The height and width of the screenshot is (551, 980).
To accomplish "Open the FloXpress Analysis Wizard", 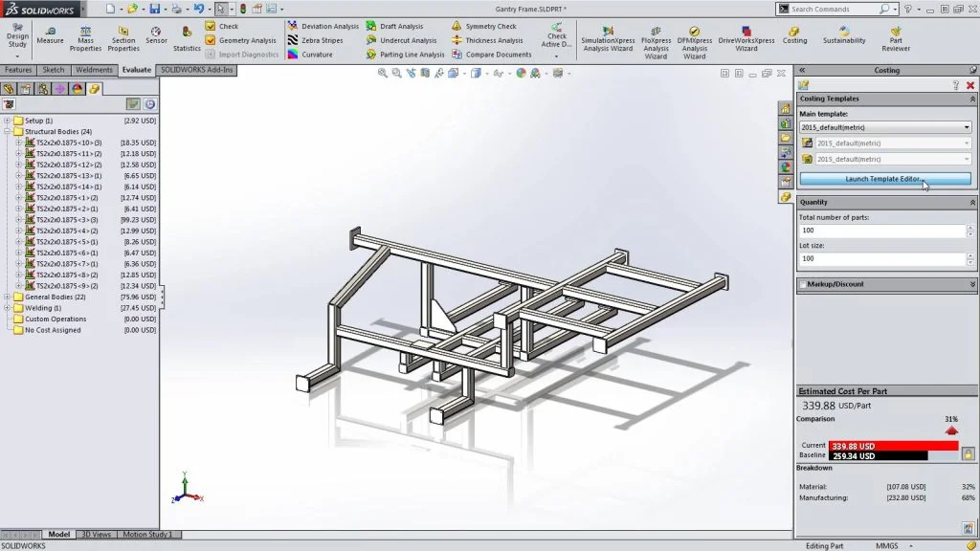I will click(x=655, y=36).
